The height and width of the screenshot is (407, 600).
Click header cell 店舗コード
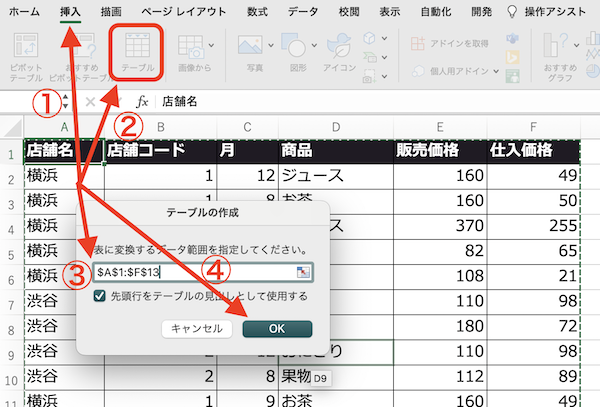coord(161,151)
